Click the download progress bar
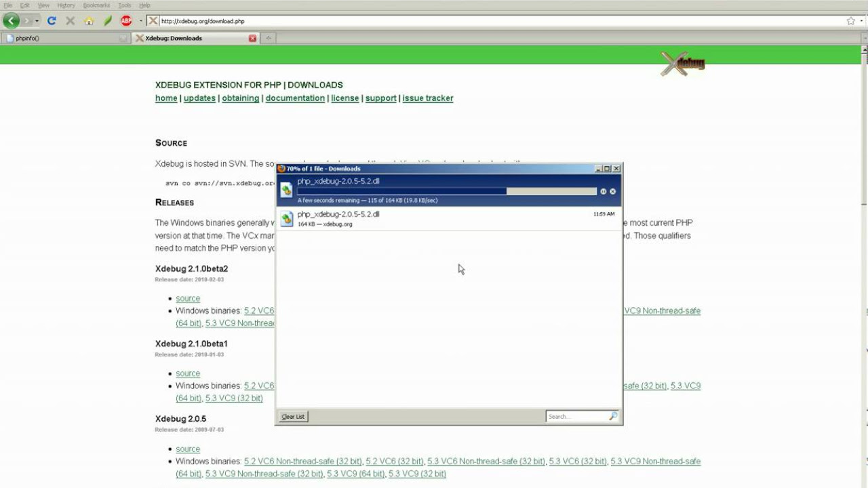The width and height of the screenshot is (868, 488). [x=447, y=191]
